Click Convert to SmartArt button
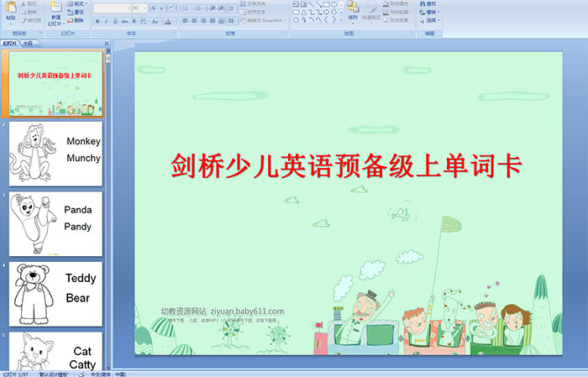The image size is (588, 377). tap(263, 20)
